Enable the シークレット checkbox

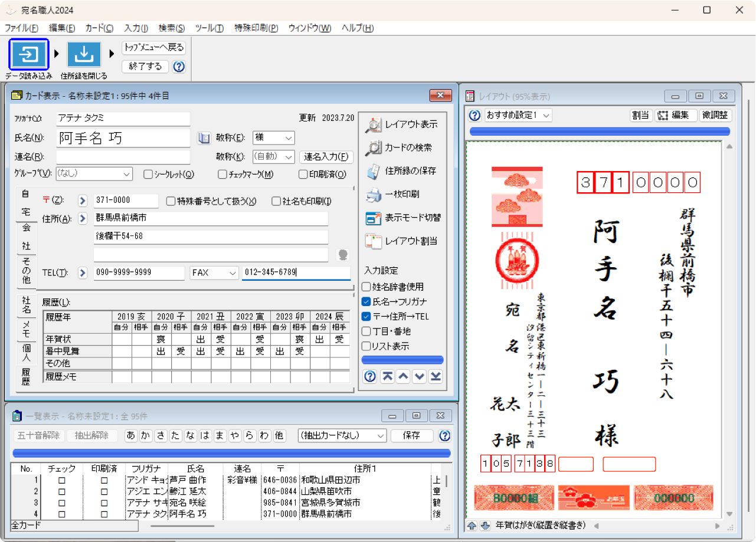click(x=148, y=174)
